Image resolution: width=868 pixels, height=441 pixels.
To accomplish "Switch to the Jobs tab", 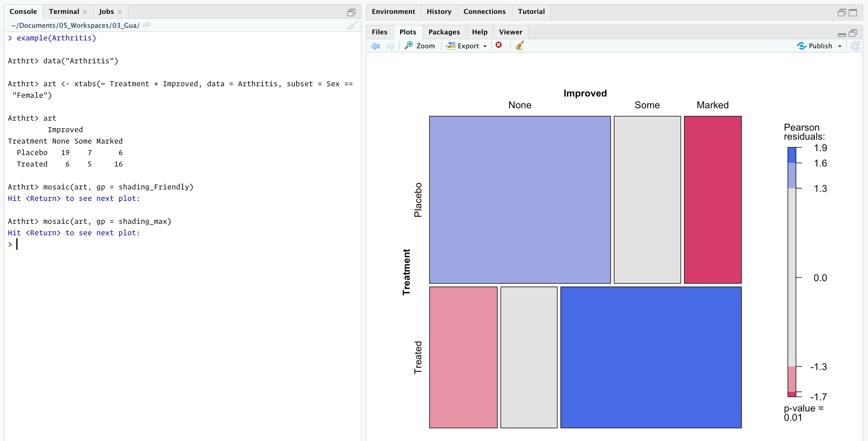I will 107,11.
